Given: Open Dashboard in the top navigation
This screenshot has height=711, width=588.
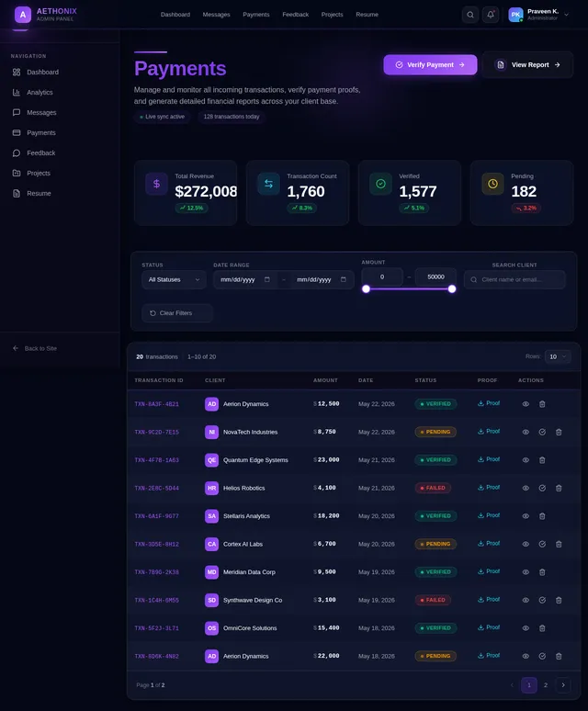Looking at the screenshot, I should [x=175, y=15].
